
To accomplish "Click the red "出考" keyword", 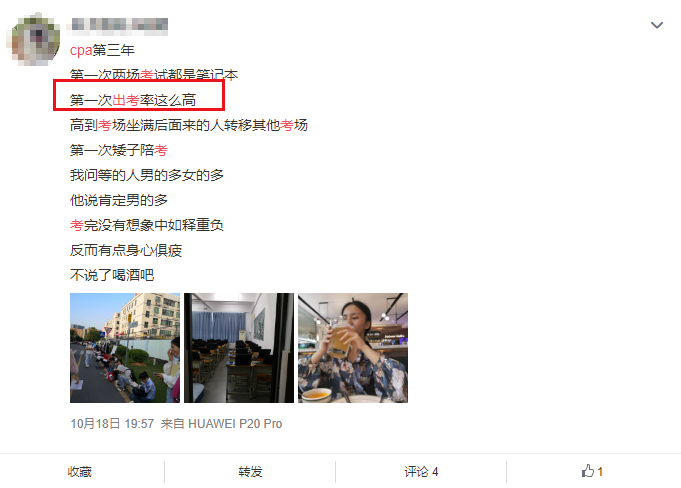I will [126, 100].
